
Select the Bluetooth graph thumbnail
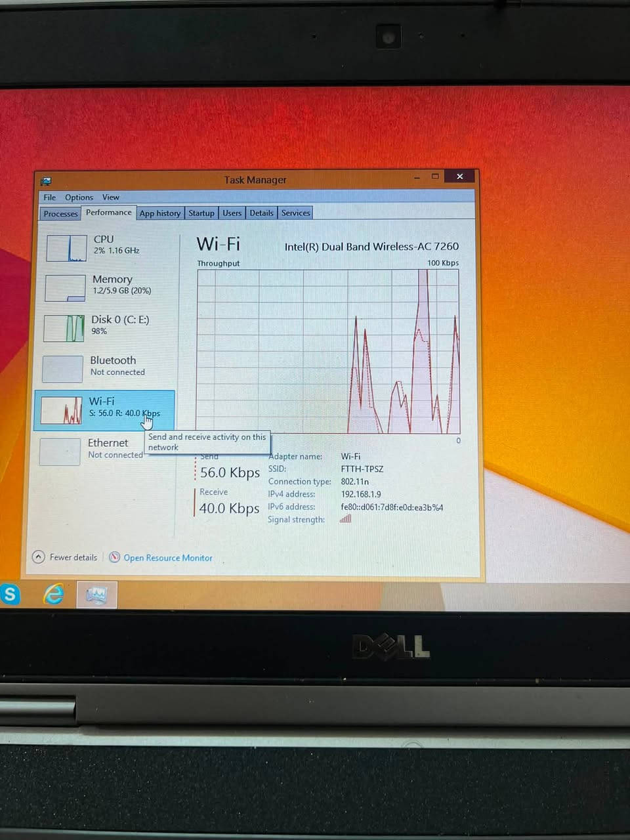pos(62,369)
